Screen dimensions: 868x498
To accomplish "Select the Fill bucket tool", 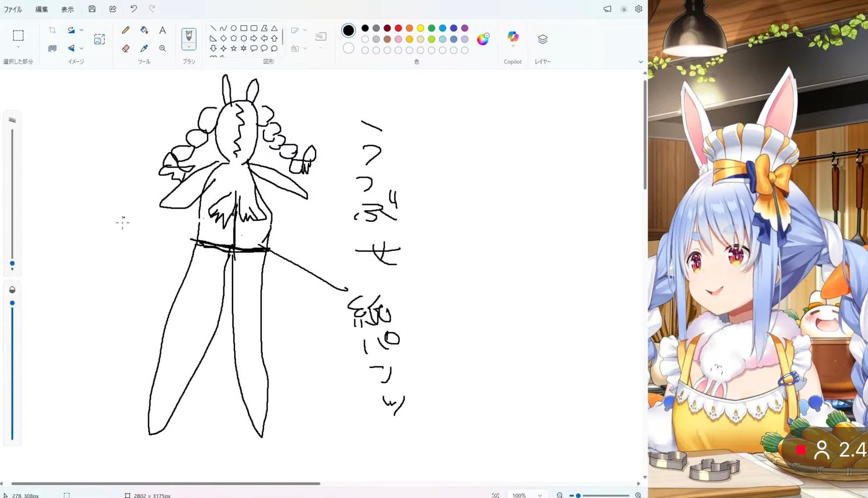I will point(144,30).
